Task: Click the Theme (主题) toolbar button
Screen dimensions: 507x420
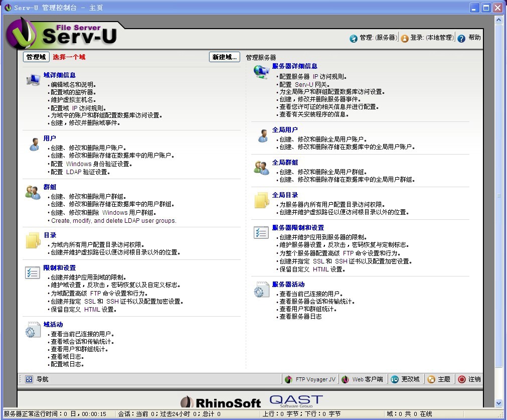Action: point(439,379)
